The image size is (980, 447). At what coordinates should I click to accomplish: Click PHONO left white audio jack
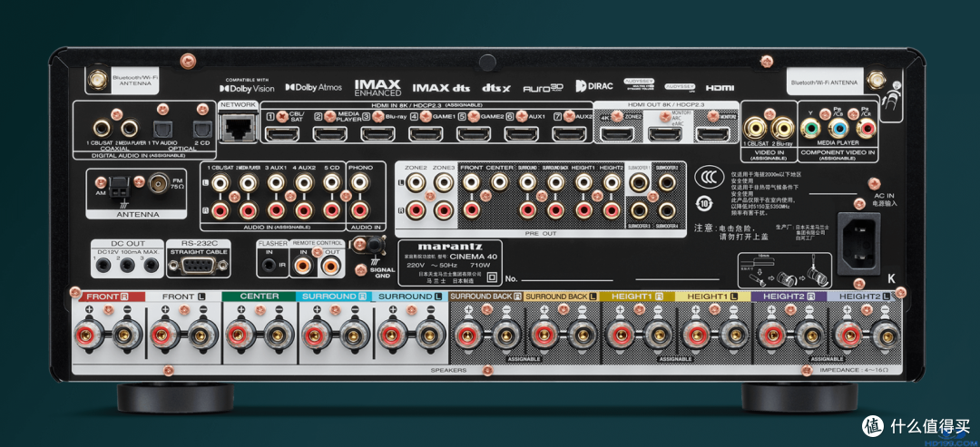click(358, 182)
